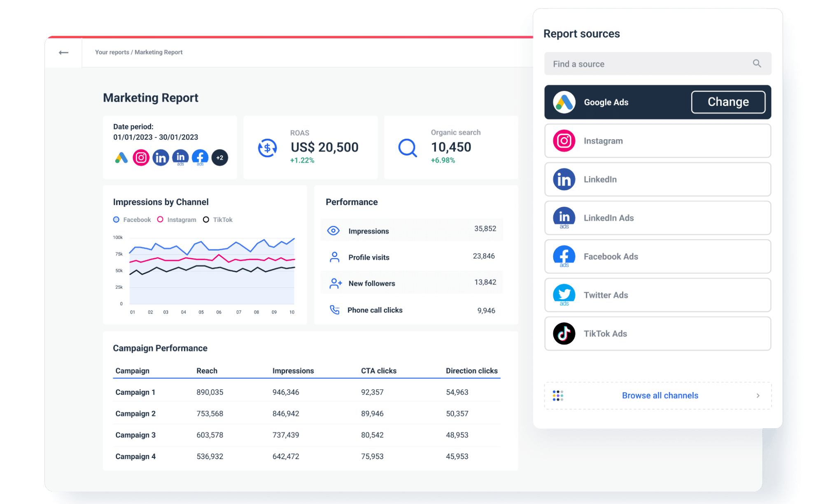Select Twitter Ads source
The image size is (823, 504).
point(657,295)
